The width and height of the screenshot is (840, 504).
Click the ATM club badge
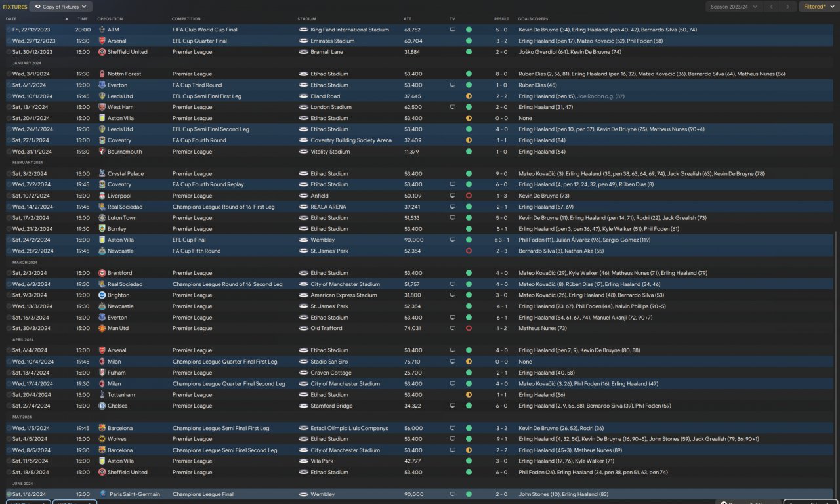(102, 30)
